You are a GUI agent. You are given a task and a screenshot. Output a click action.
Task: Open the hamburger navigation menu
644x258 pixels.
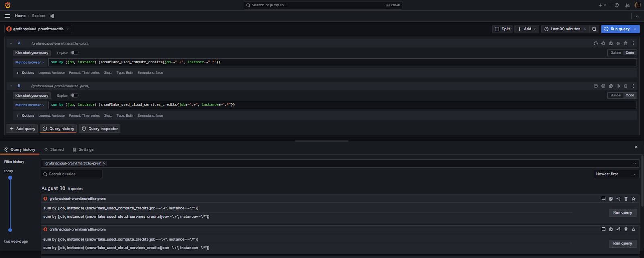coord(7,16)
